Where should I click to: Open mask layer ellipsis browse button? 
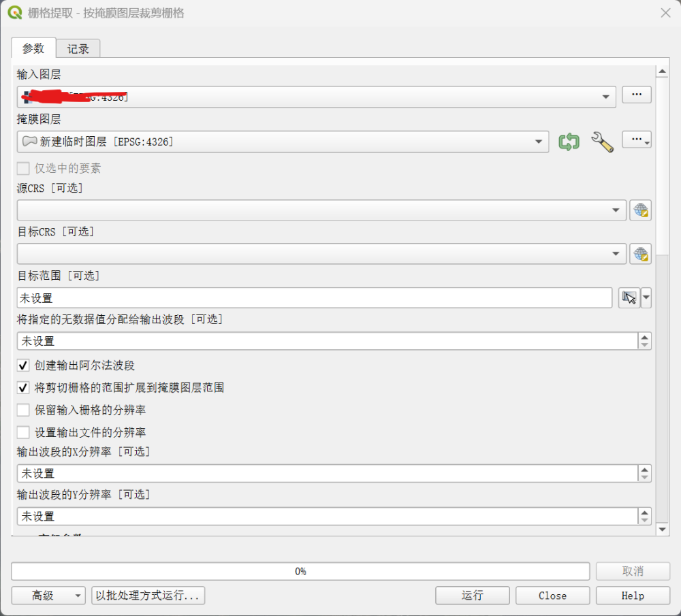click(637, 140)
